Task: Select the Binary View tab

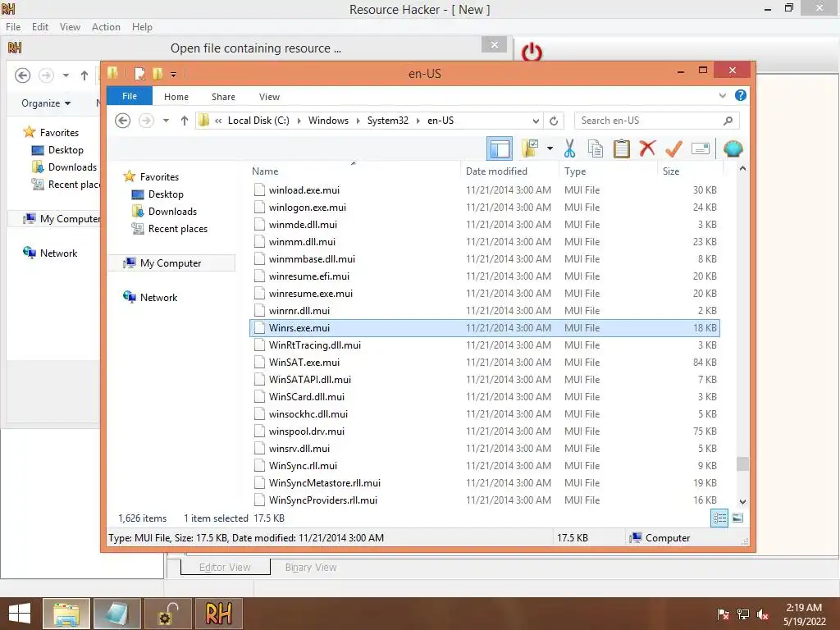Action: [x=311, y=568]
